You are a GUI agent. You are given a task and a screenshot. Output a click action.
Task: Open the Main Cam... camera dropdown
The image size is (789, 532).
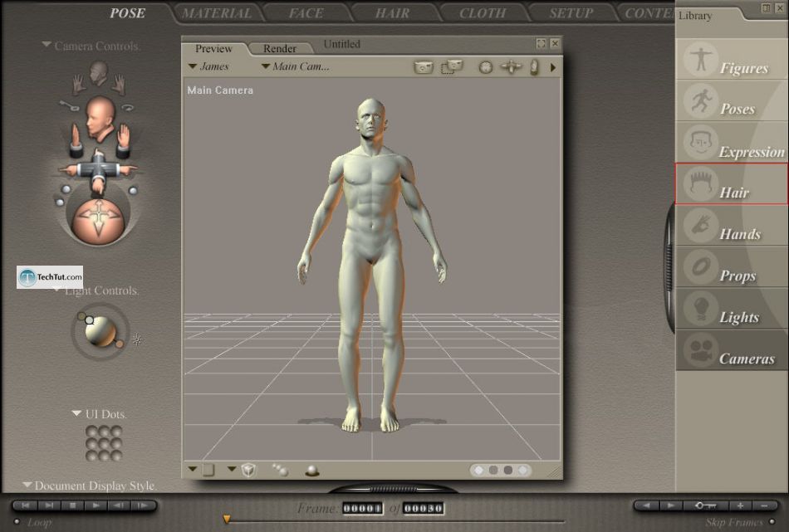(296, 66)
